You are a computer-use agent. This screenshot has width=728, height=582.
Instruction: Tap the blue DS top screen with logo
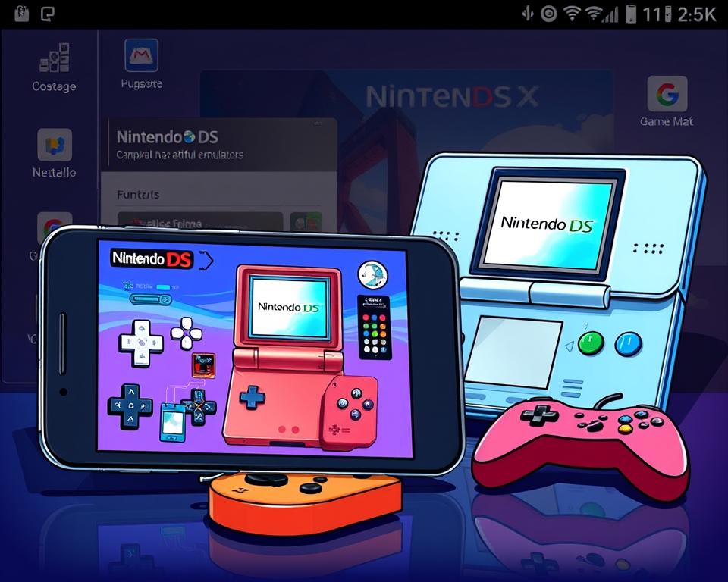click(548, 224)
